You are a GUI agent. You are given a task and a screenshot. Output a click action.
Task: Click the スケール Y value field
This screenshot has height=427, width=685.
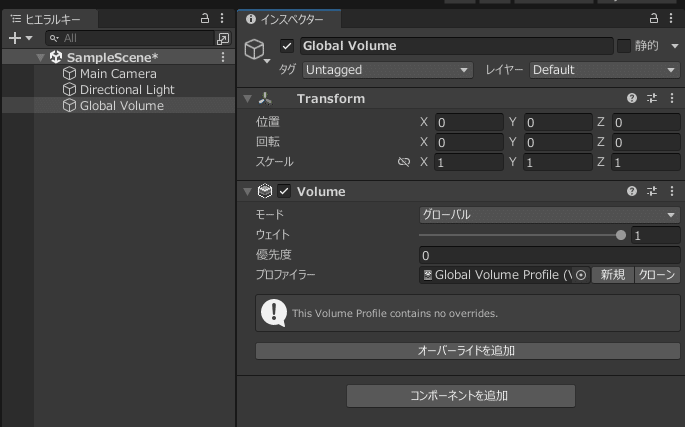point(558,163)
